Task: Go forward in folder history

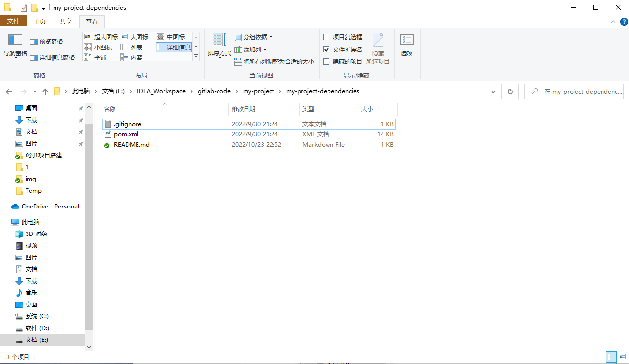Action: coord(23,91)
